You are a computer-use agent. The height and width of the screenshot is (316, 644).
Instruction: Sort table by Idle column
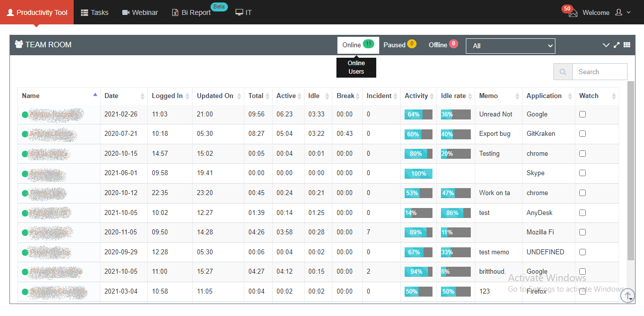pyautogui.click(x=318, y=96)
